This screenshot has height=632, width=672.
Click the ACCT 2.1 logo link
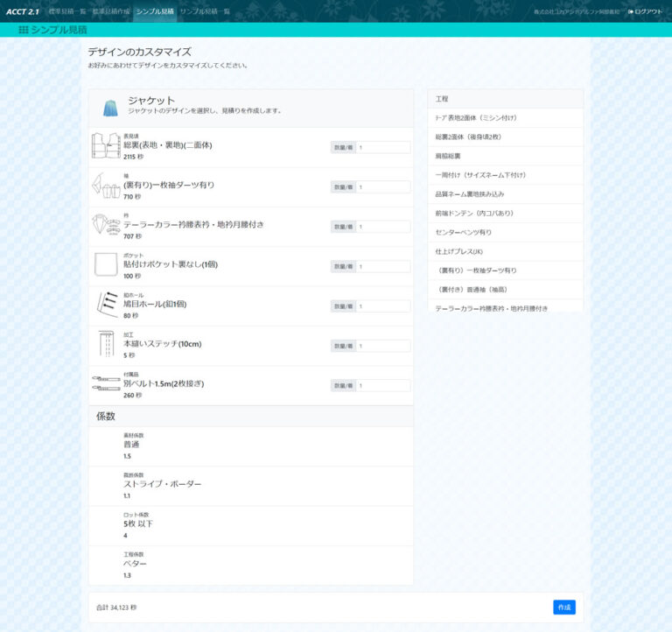pos(23,11)
